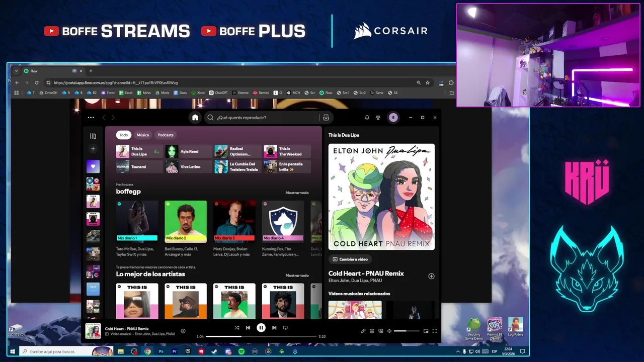Open Steam from the taskbar

(x=214, y=351)
